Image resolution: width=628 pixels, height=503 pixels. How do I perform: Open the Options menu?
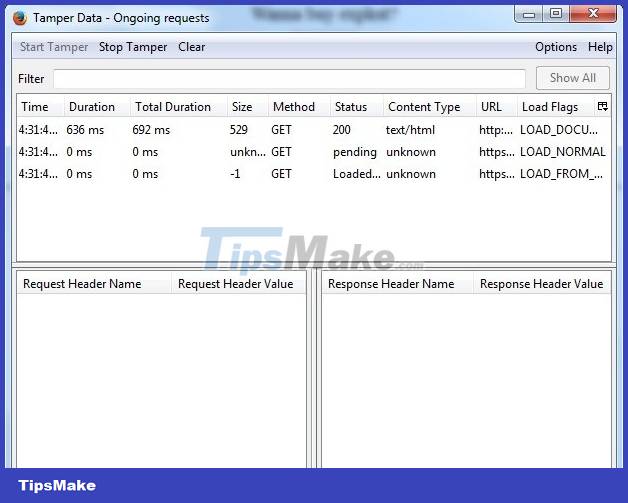[x=556, y=47]
